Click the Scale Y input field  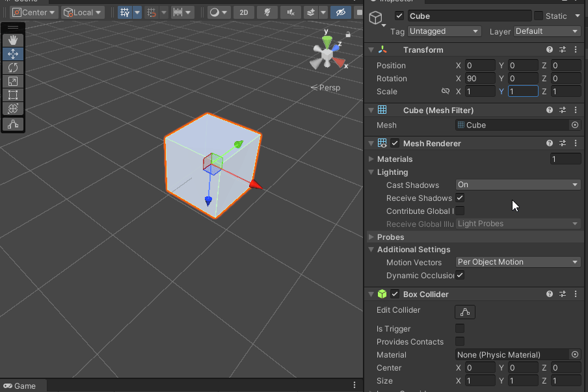[523, 91]
